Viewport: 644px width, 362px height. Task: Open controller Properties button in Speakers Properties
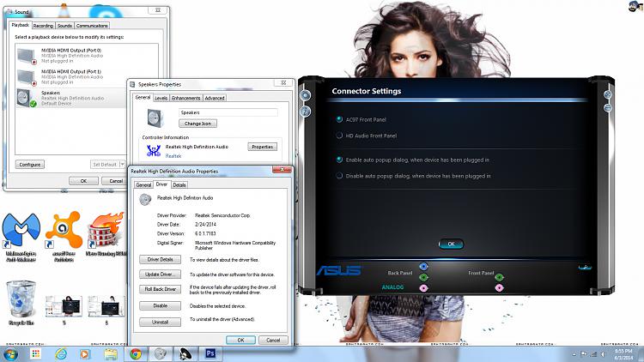(x=263, y=147)
